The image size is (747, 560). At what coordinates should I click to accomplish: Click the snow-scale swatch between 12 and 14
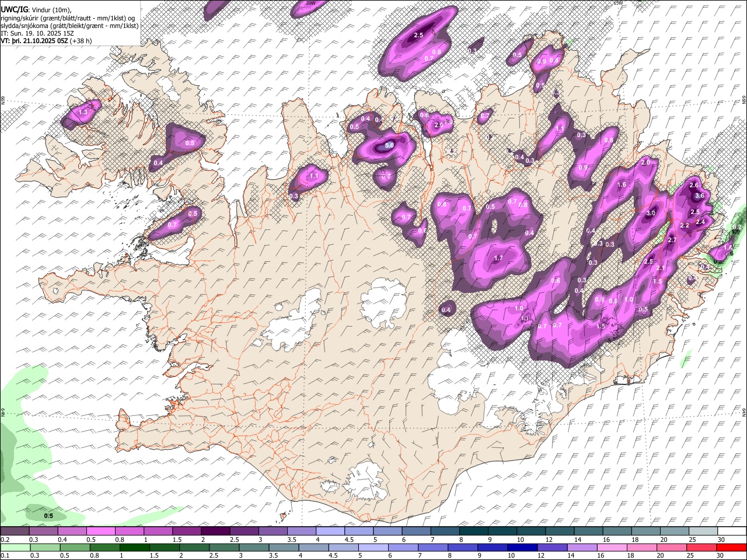click(x=559, y=531)
